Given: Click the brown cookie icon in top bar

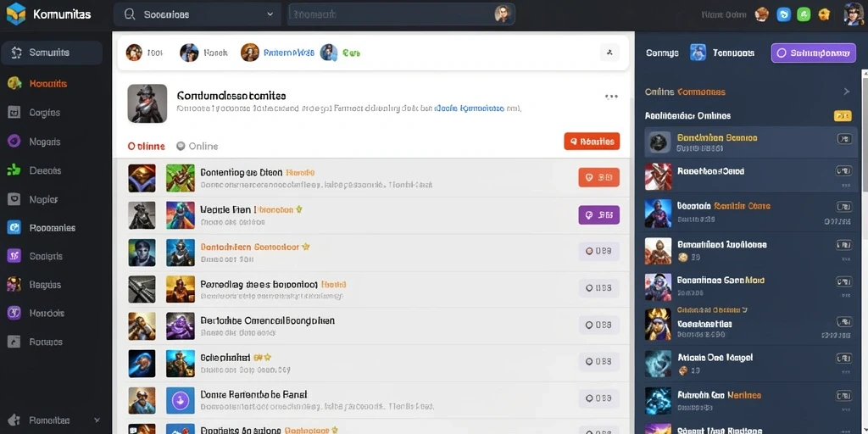Looking at the screenshot, I should tap(762, 14).
